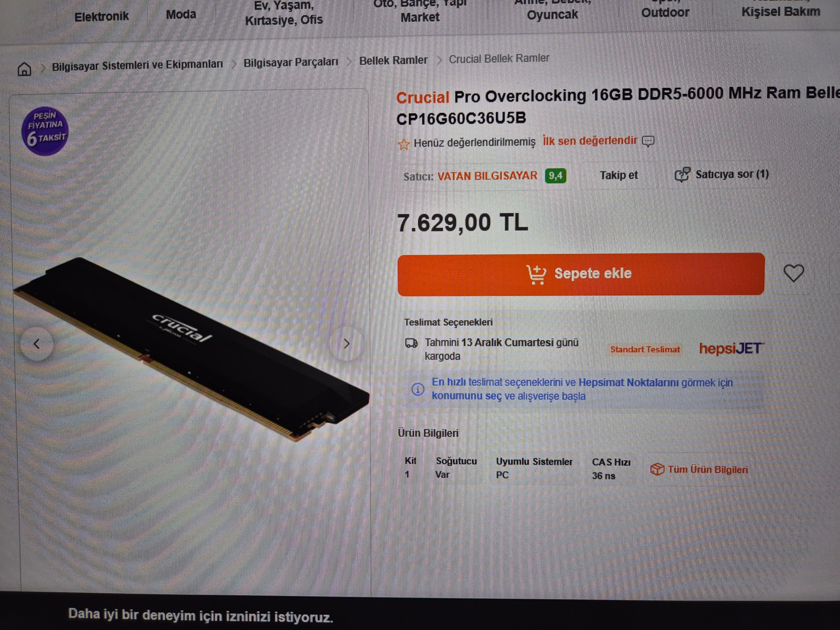Click the 'İlk sen değerlendir' link
The image size is (840, 630).
[x=589, y=141]
